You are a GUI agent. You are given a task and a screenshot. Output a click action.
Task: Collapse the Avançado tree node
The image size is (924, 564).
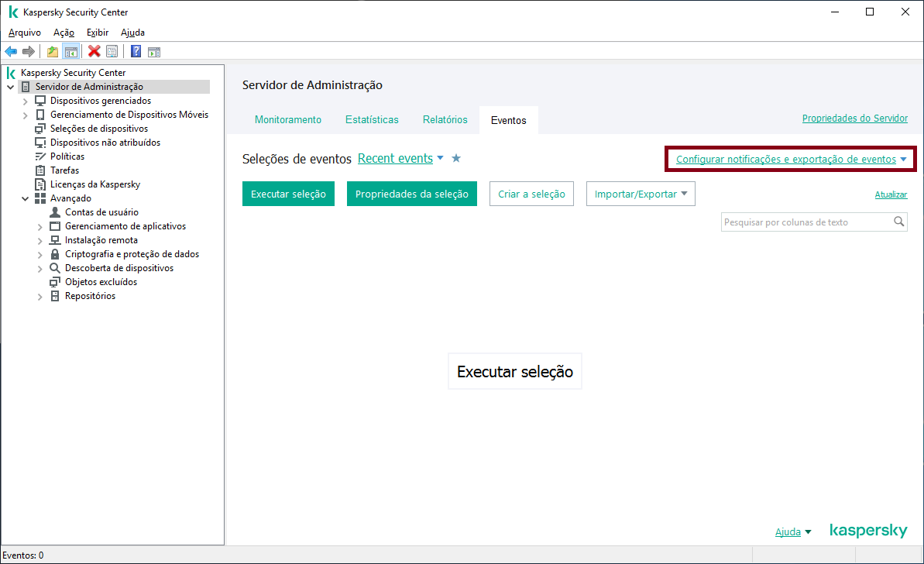[x=26, y=198]
